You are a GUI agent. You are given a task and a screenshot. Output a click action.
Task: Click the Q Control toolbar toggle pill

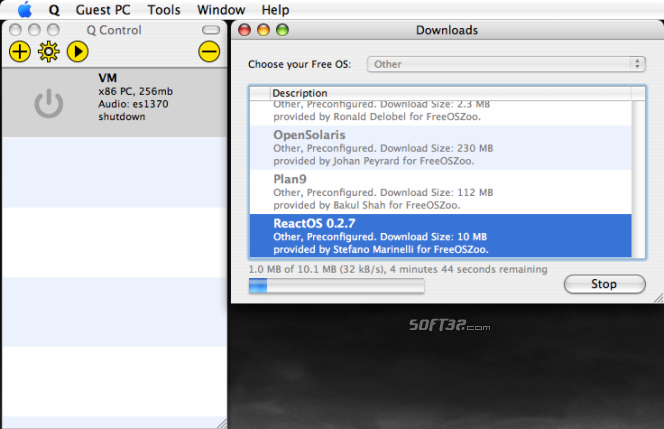click(x=210, y=30)
